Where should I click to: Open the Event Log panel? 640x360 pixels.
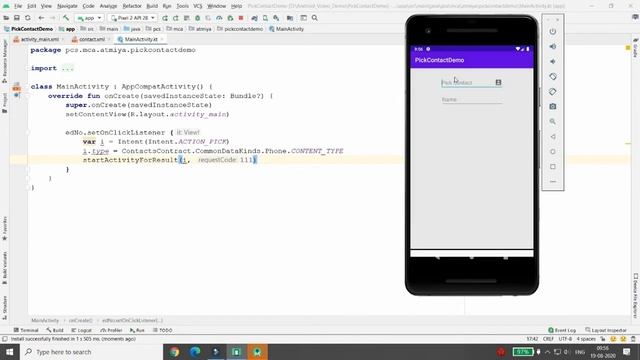pos(562,330)
